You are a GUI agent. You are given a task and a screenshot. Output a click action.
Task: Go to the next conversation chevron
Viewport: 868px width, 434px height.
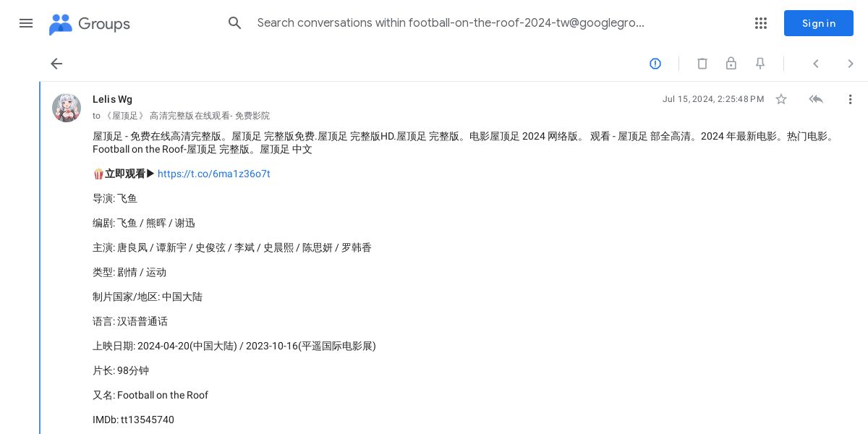point(851,64)
